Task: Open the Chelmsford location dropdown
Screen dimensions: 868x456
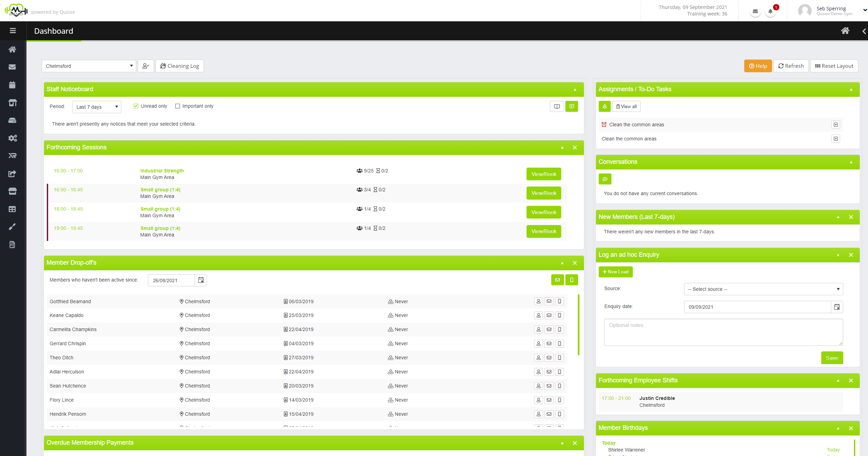Action: [x=88, y=66]
